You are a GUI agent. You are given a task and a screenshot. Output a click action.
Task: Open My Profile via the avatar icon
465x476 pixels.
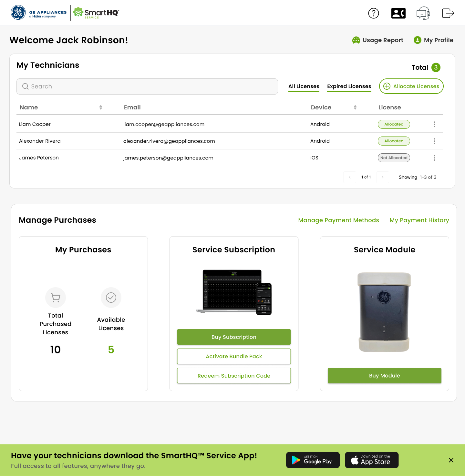pos(433,40)
